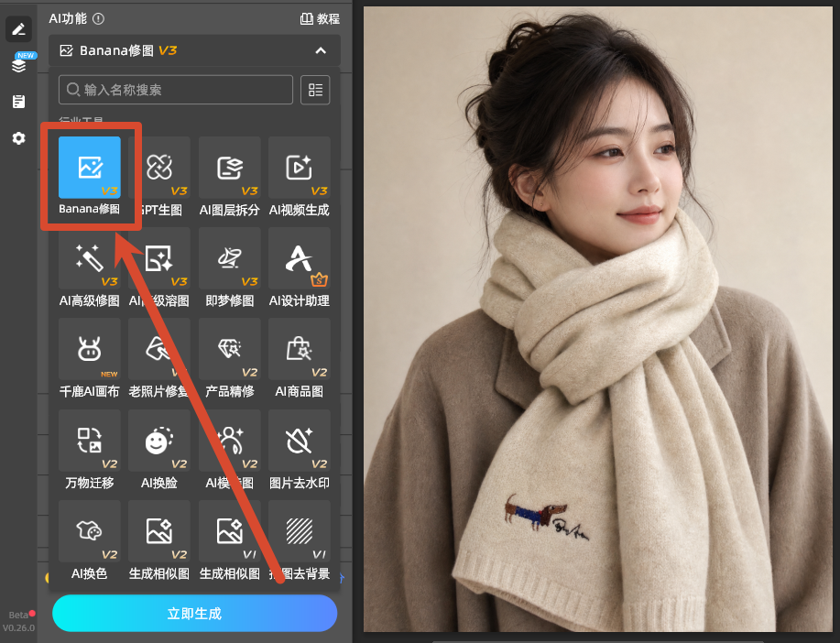
Task: Choose the 产品精修 tool
Action: coord(229,349)
